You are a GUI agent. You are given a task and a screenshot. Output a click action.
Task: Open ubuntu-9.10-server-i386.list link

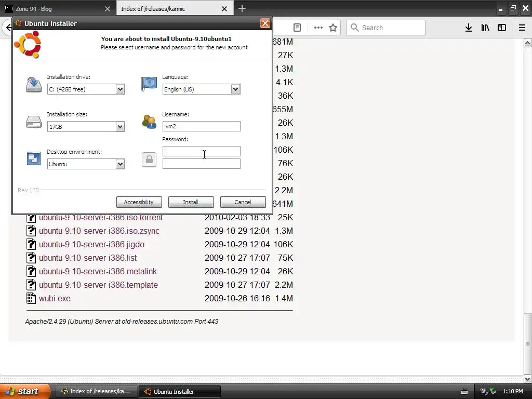tap(88, 258)
